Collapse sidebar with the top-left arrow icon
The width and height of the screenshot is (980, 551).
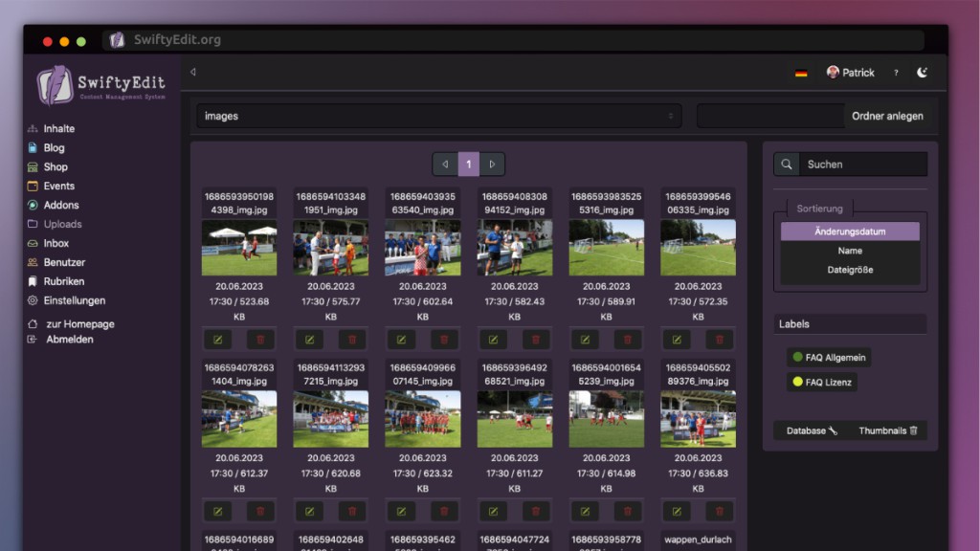193,72
